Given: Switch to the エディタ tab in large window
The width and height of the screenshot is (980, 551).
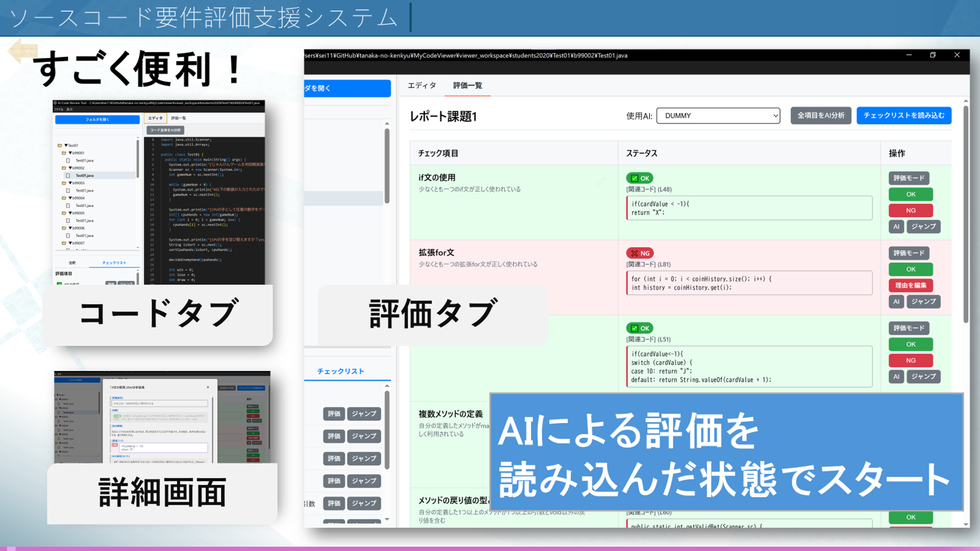Looking at the screenshot, I should [422, 86].
